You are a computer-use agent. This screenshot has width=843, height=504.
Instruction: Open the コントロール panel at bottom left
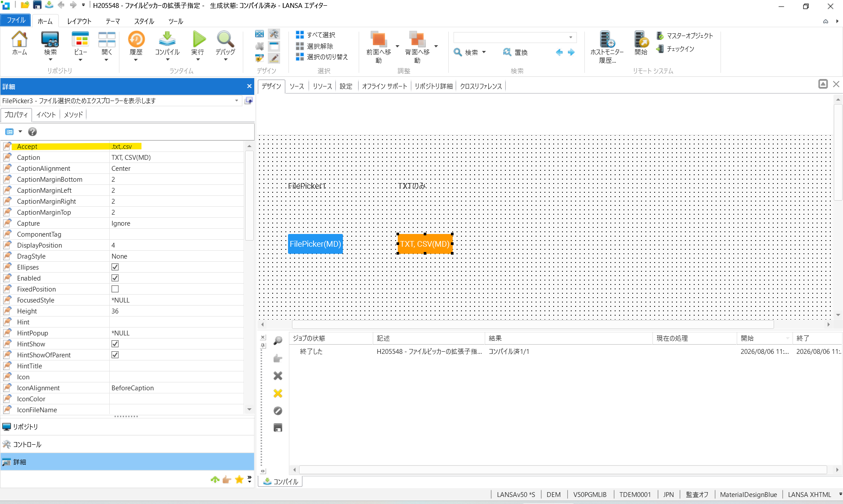[x=127, y=444]
